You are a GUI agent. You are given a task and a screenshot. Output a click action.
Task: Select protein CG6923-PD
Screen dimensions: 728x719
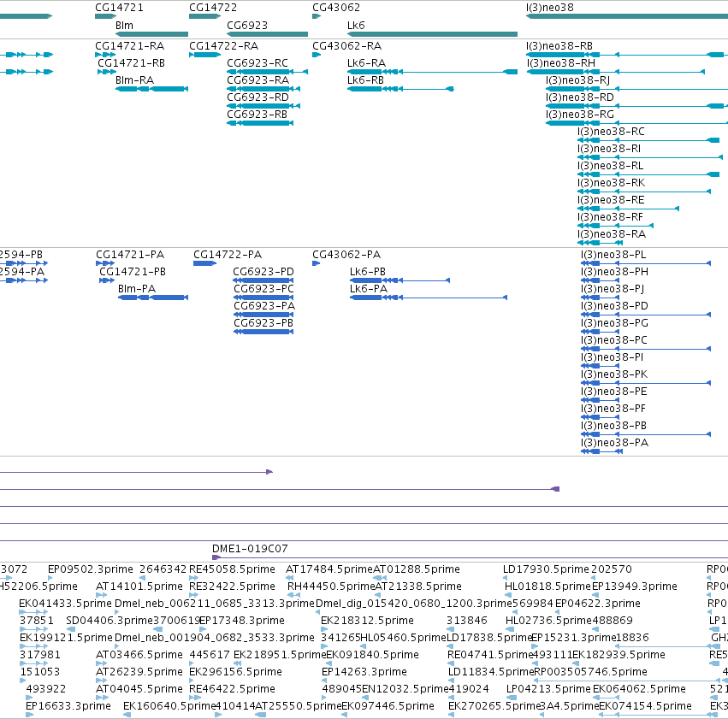pyautogui.click(x=263, y=272)
